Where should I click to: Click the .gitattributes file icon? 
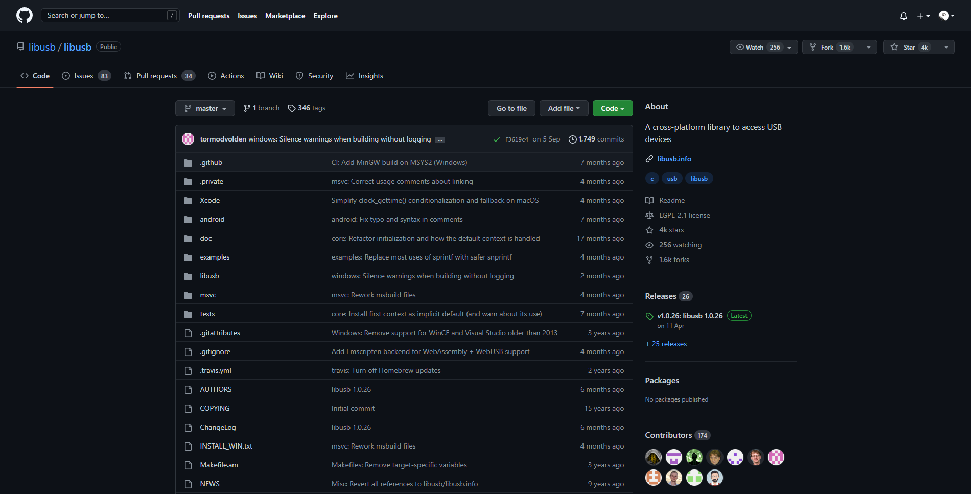coord(188,333)
